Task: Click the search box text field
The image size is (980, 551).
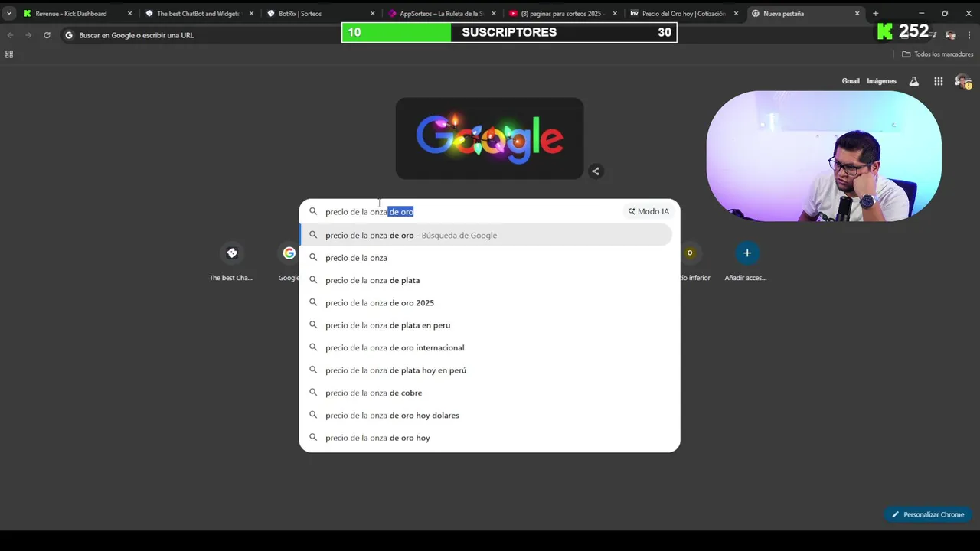Action: coord(471,212)
